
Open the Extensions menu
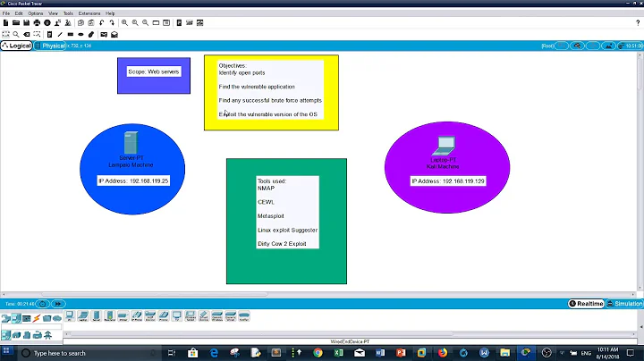(x=89, y=13)
